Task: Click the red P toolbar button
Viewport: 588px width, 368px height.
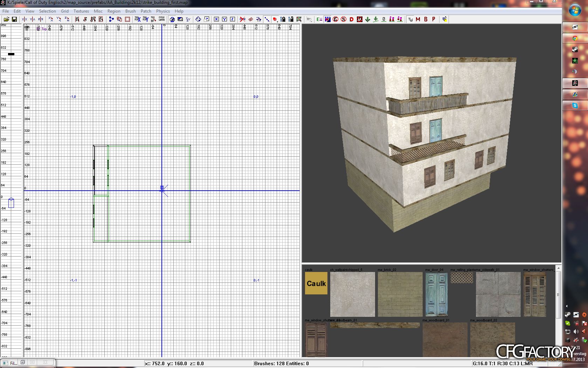Action: (x=434, y=19)
